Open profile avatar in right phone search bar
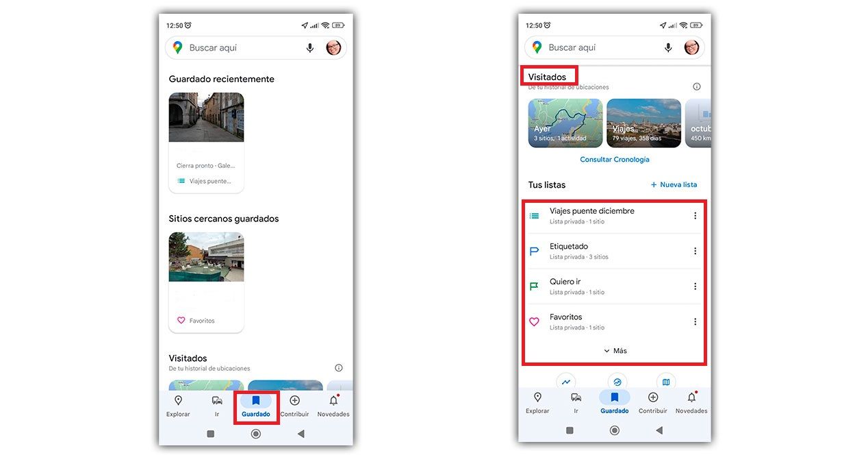Screen dimensions: 868x455 click(692, 47)
